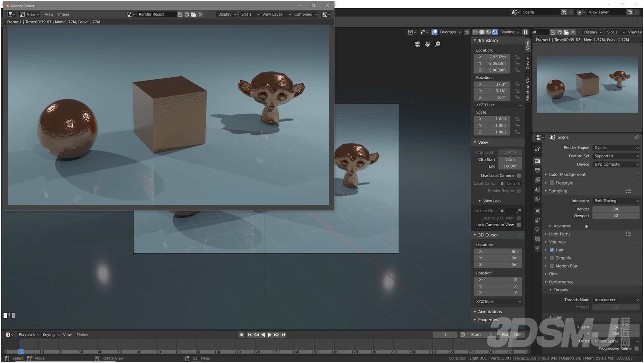Click the Sampling presets list icon
This screenshot has height=363, width=644.
628,191
